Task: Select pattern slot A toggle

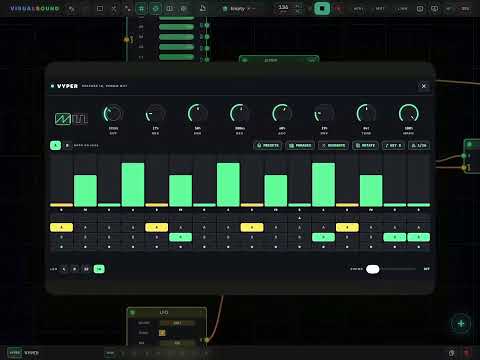Action: point(56,145)
